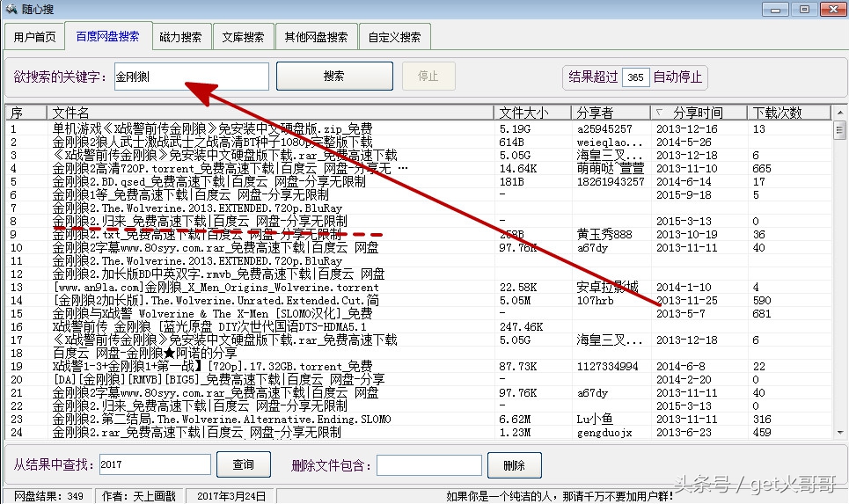Sort by the 文件名 column header
849x504 pixels.
pyautogui.click(x=270, y=113)
